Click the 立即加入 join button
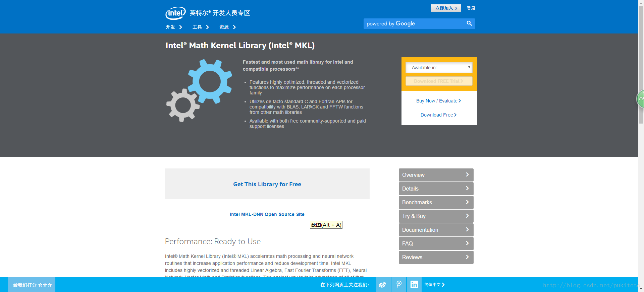The image size is (644, 292). coord(446,8)
